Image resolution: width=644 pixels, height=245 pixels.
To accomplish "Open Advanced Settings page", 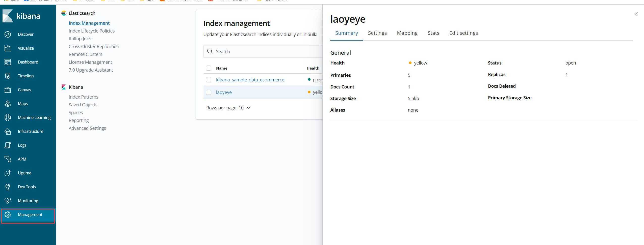I will coord(87,128).
